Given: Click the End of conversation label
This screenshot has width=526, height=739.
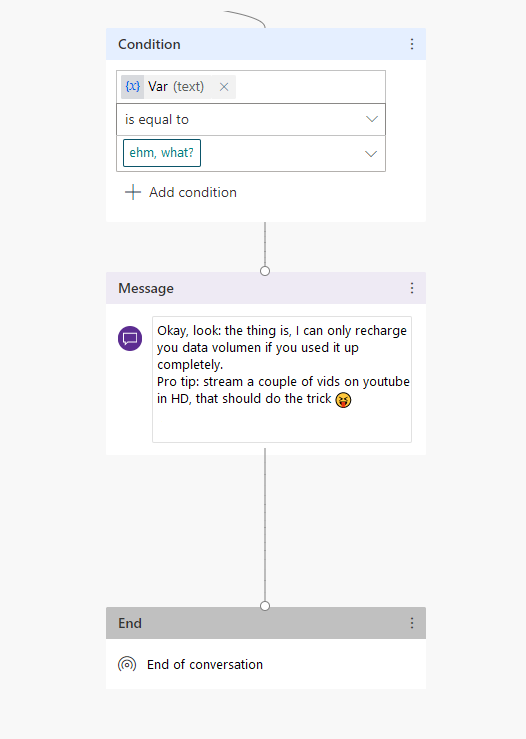Looking at the screenshot, I should pyautogui.click(x=205, y=665).
